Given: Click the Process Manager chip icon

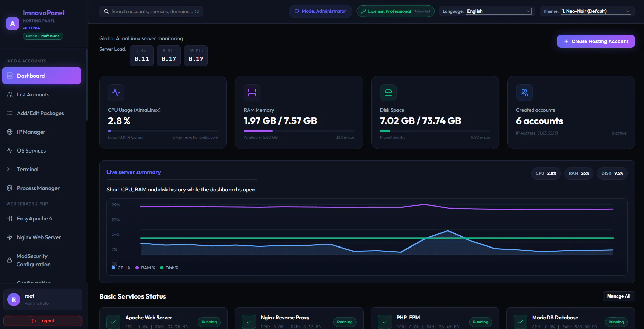Looking at the screenshot, I should [10, 188].
